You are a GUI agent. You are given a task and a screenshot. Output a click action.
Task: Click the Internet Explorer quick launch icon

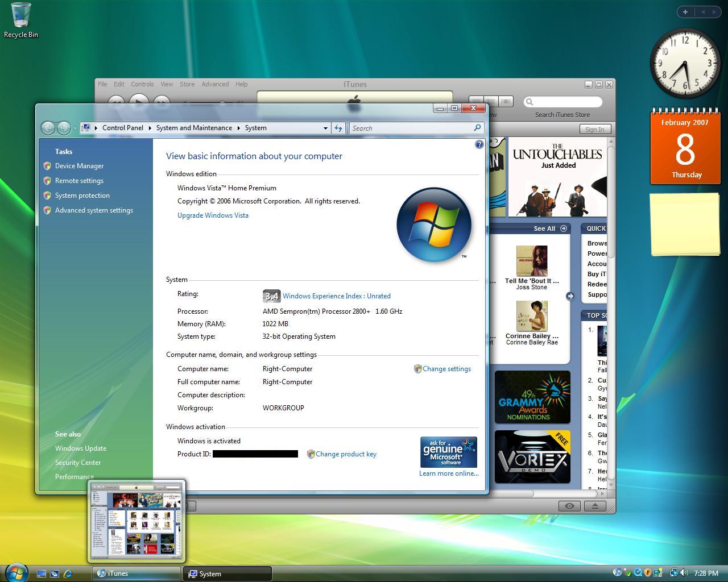tap(68, 573)
